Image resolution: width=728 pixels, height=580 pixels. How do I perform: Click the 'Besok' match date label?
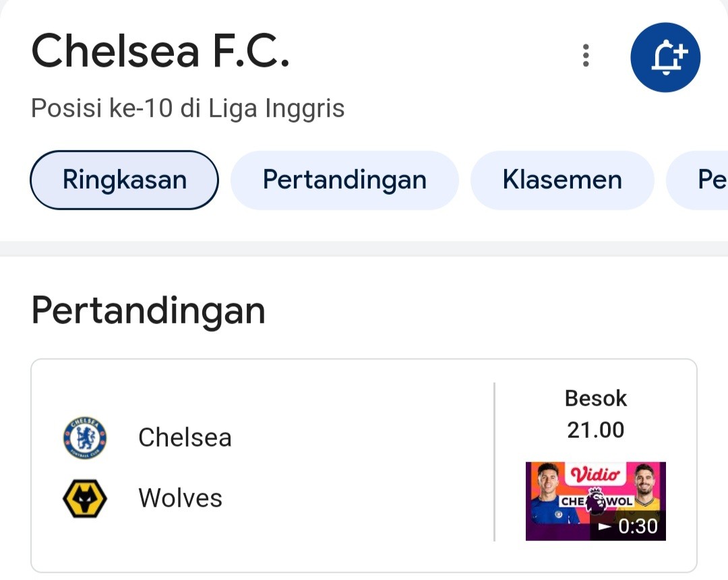pos(596,399)
